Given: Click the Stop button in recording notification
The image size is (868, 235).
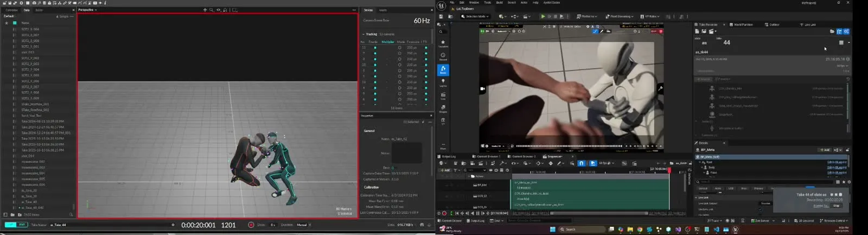Looking at the screenshot, I should pos(836,206).
